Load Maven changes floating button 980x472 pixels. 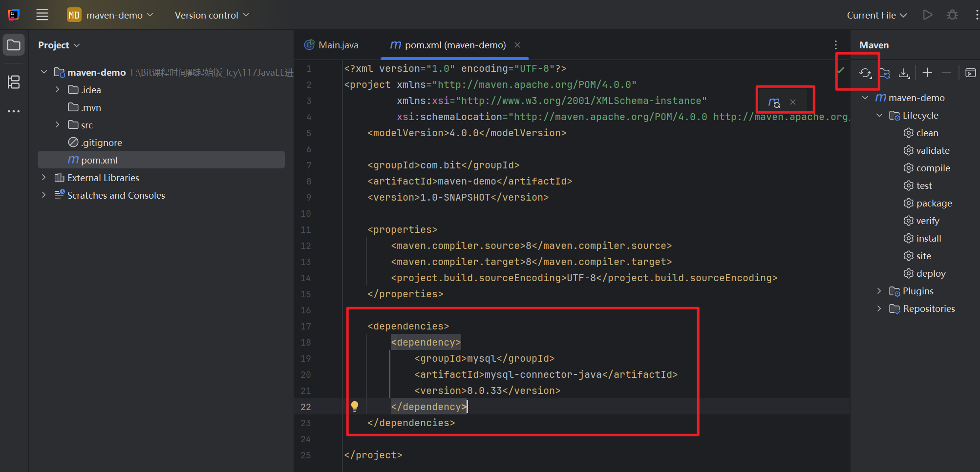(774, 102)
